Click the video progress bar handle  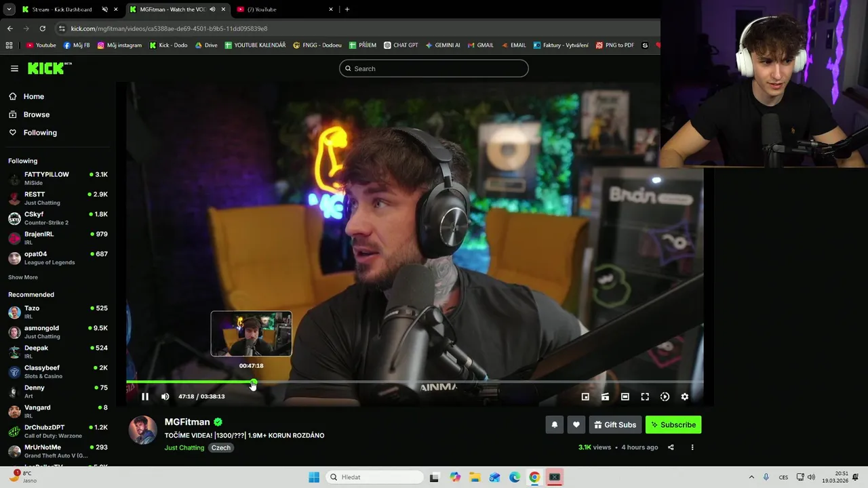(253, 383)
